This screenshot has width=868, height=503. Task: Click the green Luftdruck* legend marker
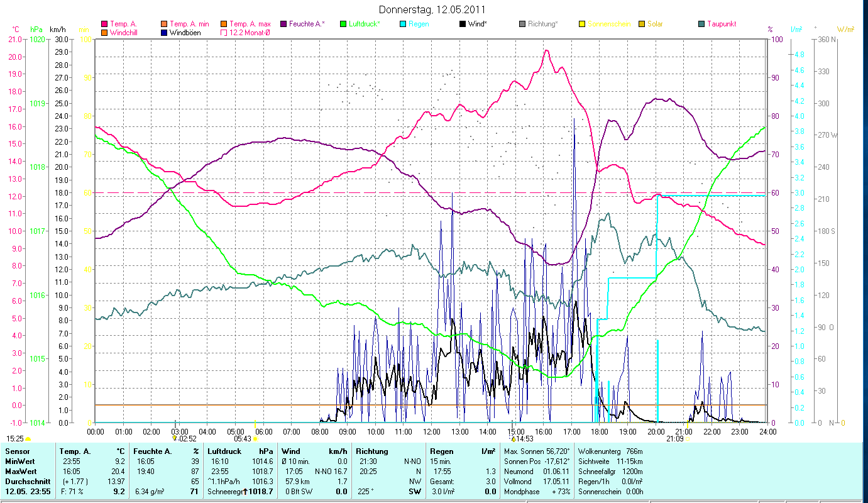pyautogui.click(x=343, y=24)
